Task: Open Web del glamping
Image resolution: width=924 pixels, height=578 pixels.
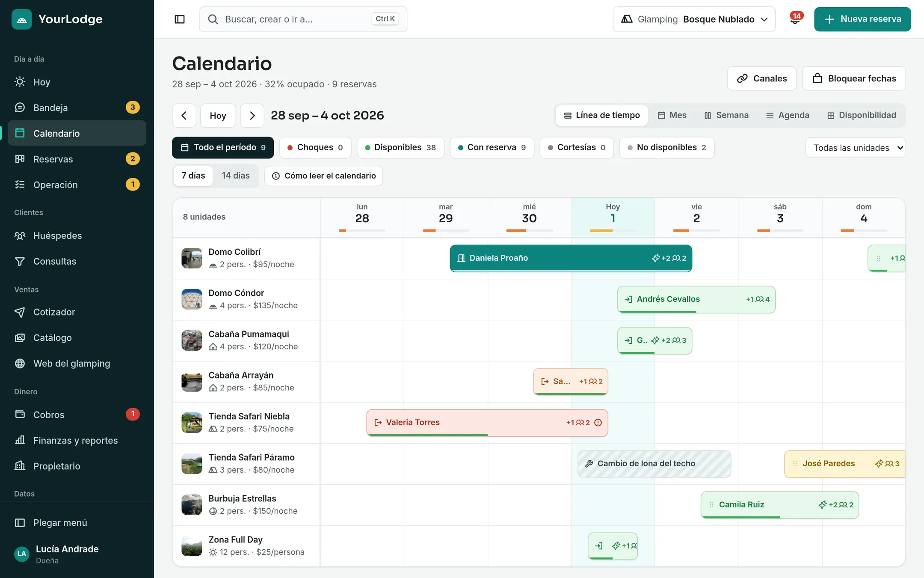Action: tap(77, 363)
